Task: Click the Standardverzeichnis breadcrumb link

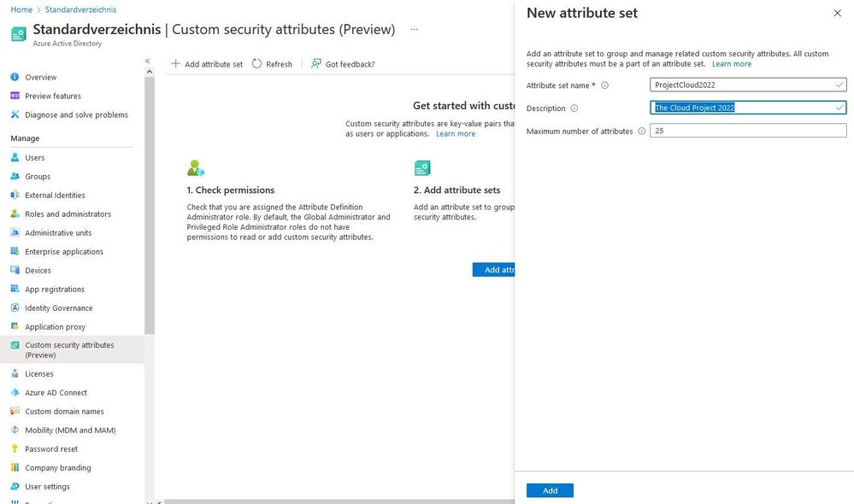Action: [80, 9]
